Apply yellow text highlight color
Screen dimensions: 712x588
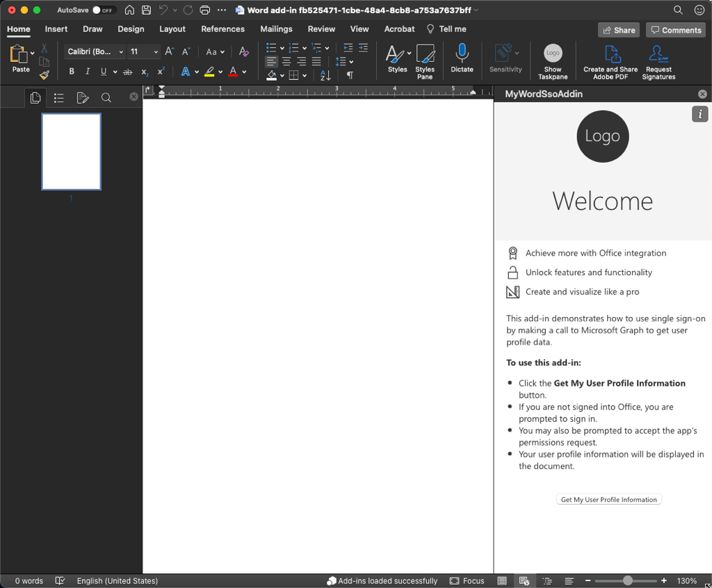(x=209, y=72)
